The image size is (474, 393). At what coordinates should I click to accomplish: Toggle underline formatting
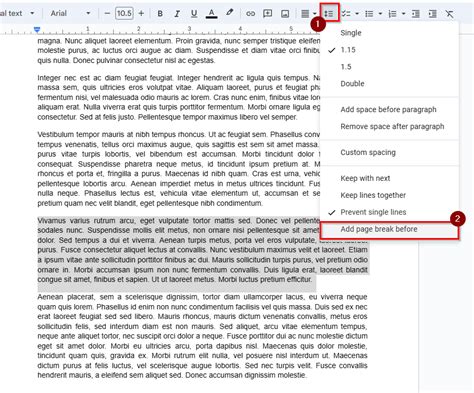coord(194,13)
